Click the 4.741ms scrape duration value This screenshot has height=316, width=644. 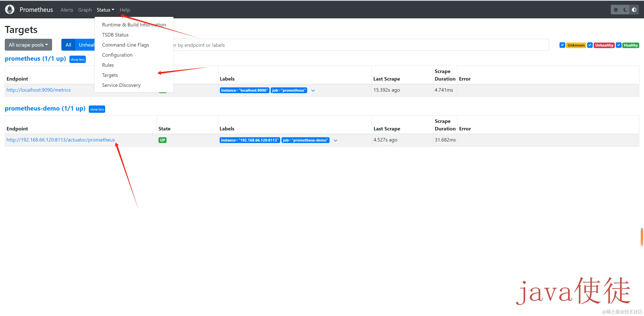point(444,90)
